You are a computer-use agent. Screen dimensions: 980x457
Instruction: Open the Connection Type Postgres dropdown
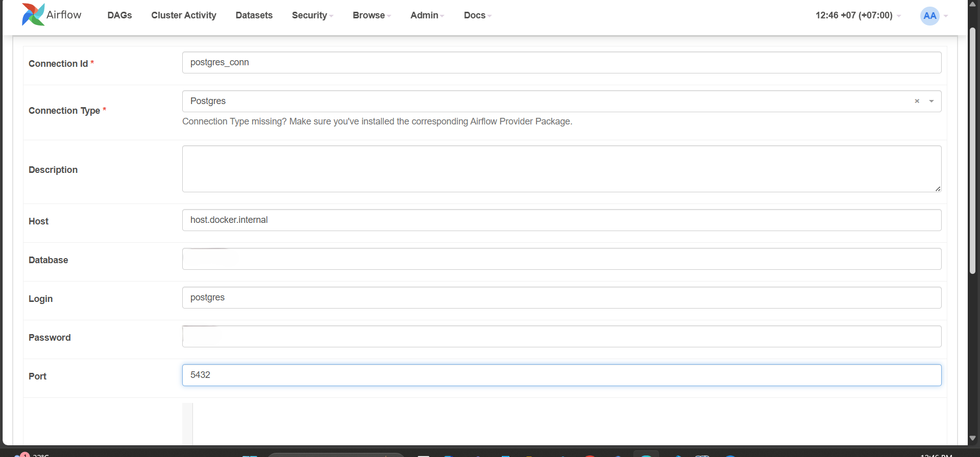click(561, 101)
